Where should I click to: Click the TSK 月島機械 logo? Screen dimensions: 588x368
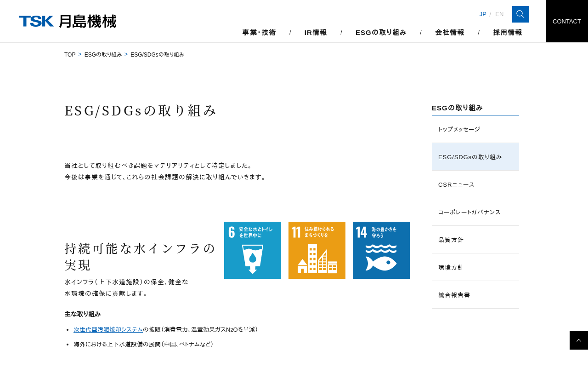[x=68, y=21]
